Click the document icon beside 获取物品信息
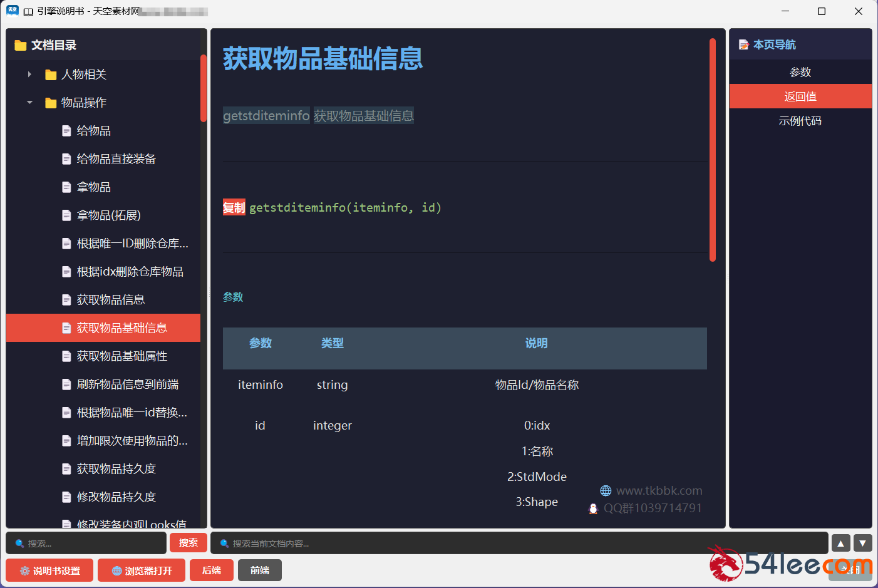This screenshot has height=588, width=878. pos(66,300)
